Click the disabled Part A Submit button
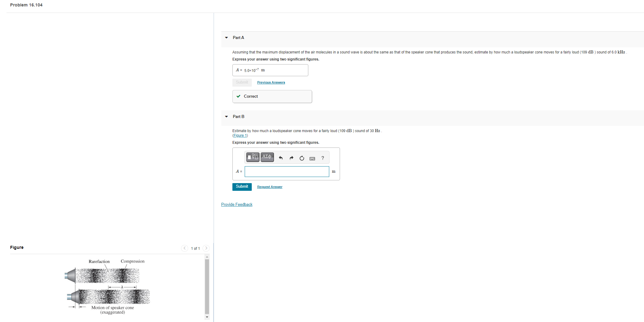The width and height of the screenshot is (644, 322). 242,82
